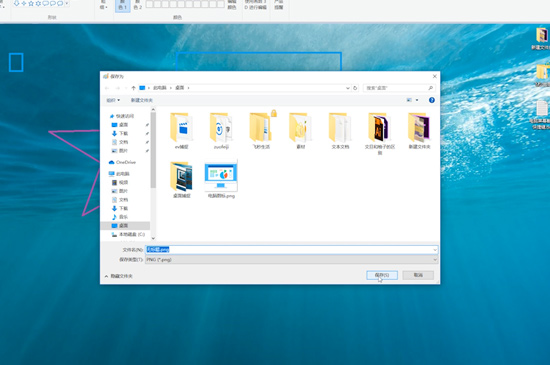Select pinned 下载 under quick access
This screenshot has height=365, width=550.
120,133
